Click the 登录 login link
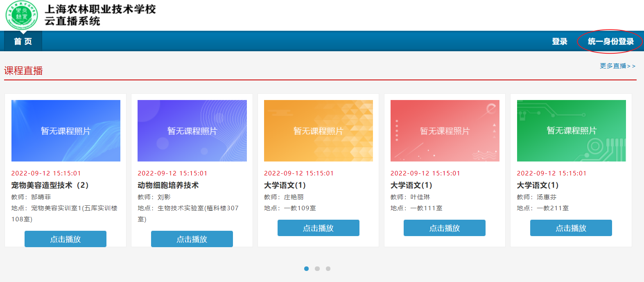This screenshot has width=644, height=282. coord(559,41)
